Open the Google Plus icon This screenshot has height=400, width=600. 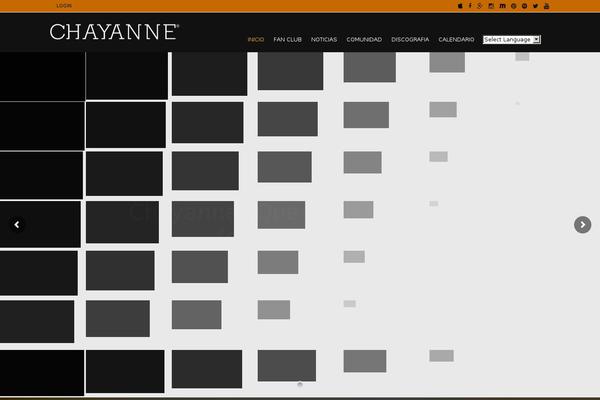point(480,6)
